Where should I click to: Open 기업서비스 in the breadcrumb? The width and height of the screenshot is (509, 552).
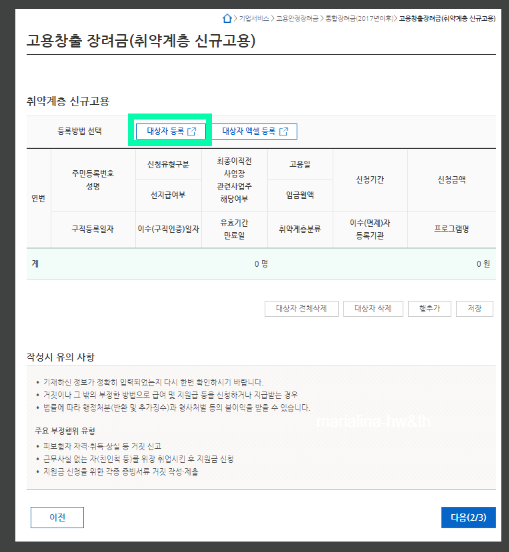click(254, 18)
